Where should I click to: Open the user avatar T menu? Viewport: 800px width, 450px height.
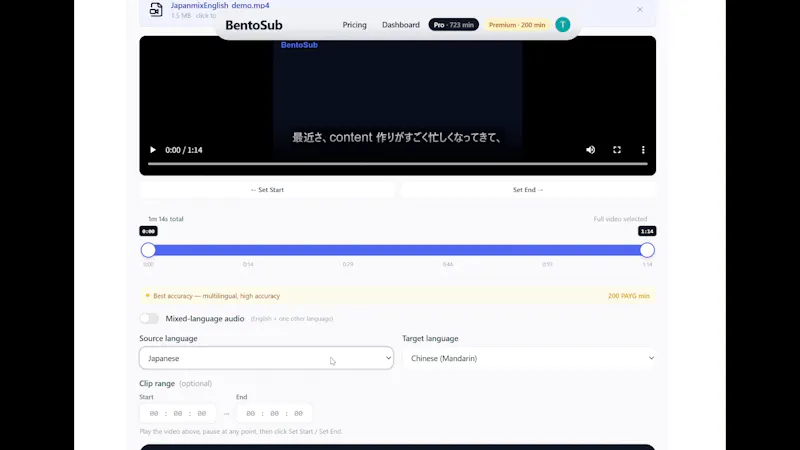click(x=563, y=24)
